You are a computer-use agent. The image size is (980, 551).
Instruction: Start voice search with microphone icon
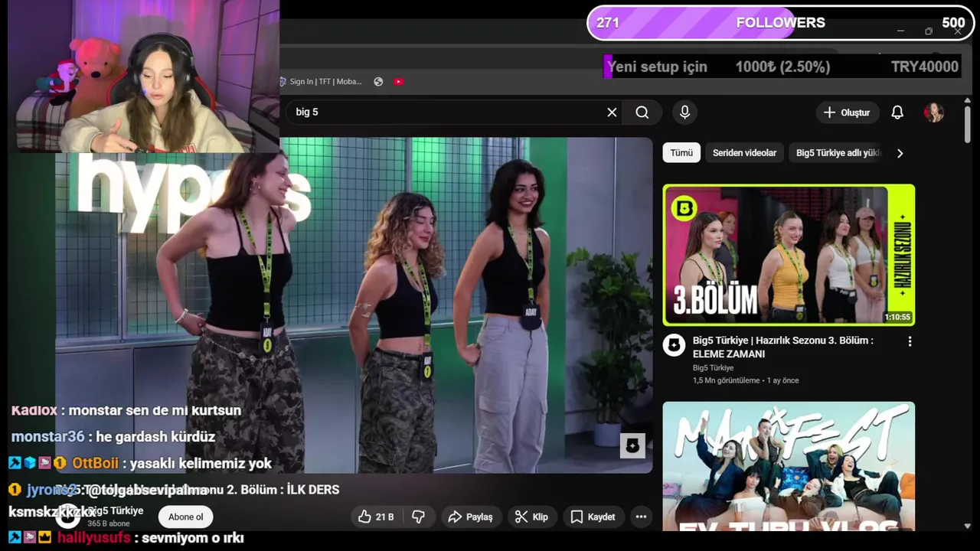684,112
